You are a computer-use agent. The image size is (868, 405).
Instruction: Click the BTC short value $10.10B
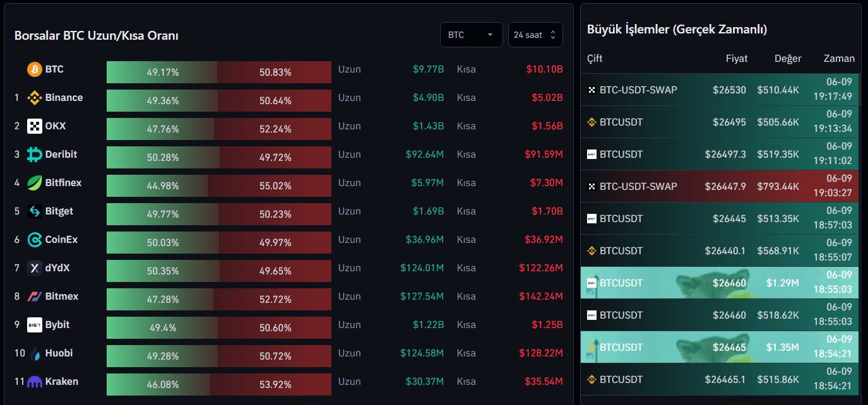[x=544, y=69]
